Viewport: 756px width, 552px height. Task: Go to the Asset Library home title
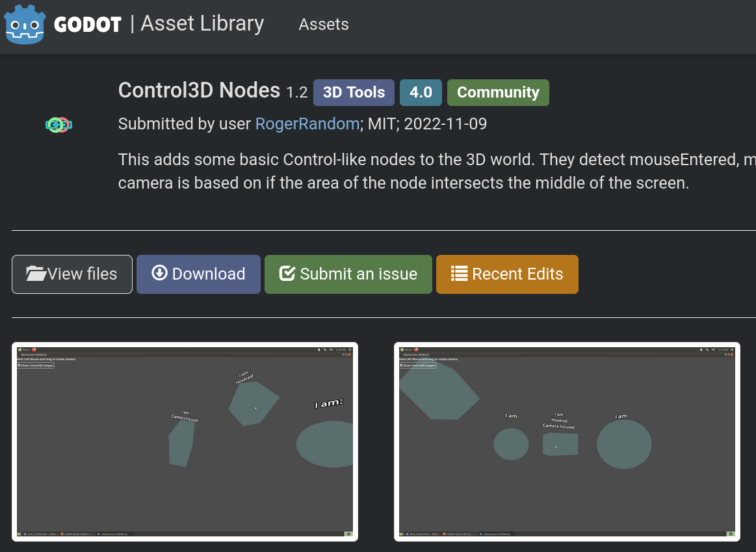202,23
